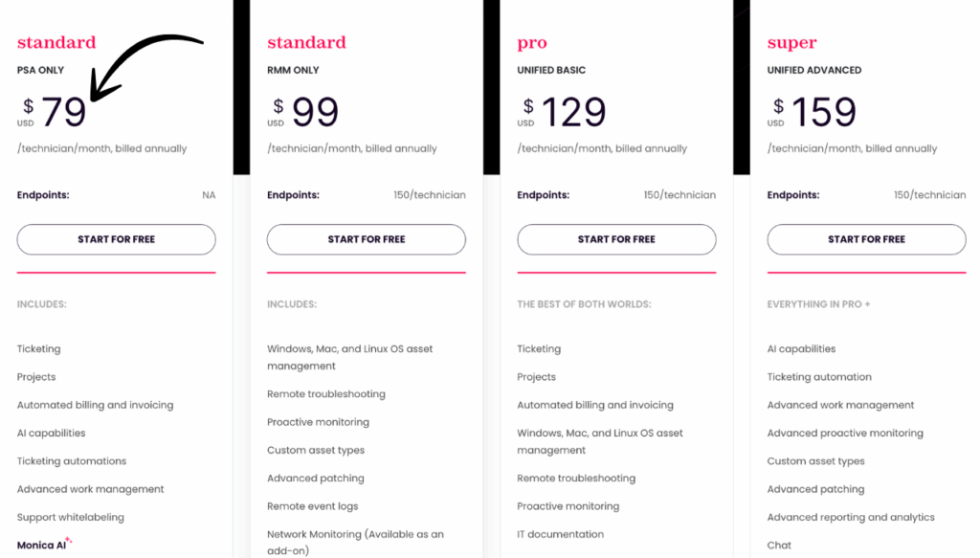The width and height of the screenshot is (980, 558).
Task: Click START FOR FREE on standard RMM ONLY plan
Action: pos(366,239)
